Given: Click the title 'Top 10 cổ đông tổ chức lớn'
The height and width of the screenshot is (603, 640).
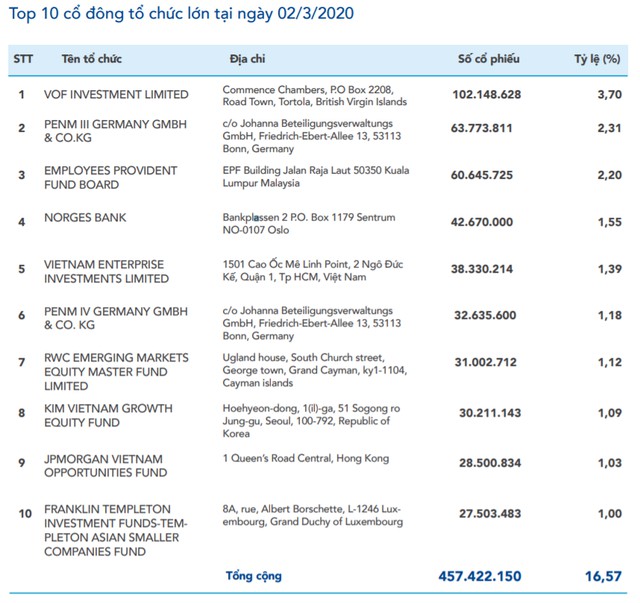Looking at the screenshot, I should click(181, 14).
